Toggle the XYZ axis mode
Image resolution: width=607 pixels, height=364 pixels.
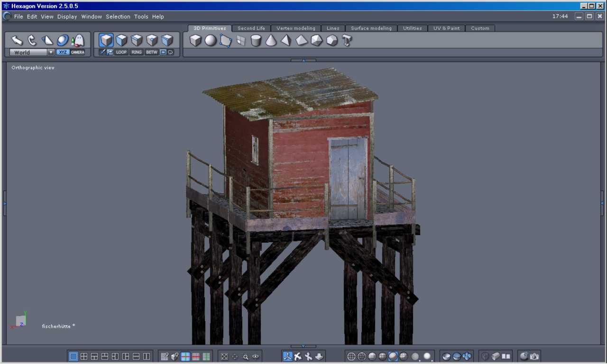(x=63, y=52)
